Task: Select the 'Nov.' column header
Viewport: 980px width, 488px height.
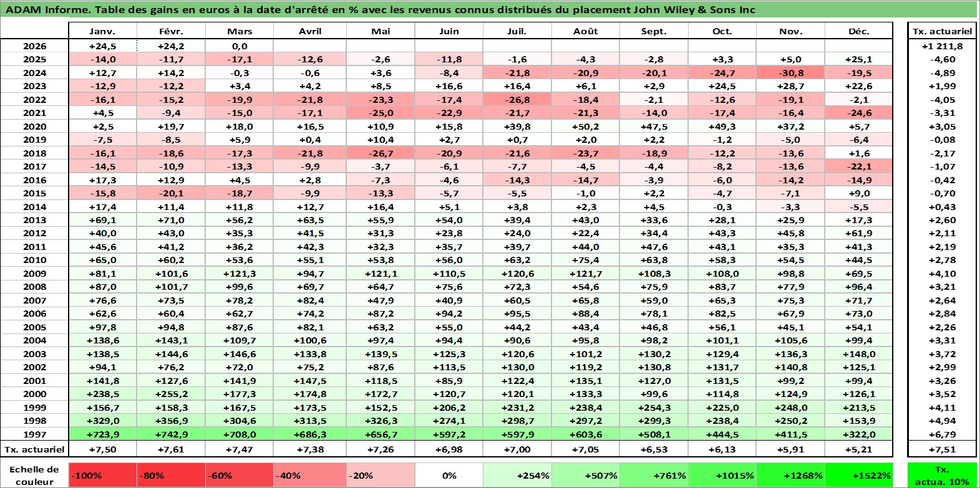Action: click(790, 31)
